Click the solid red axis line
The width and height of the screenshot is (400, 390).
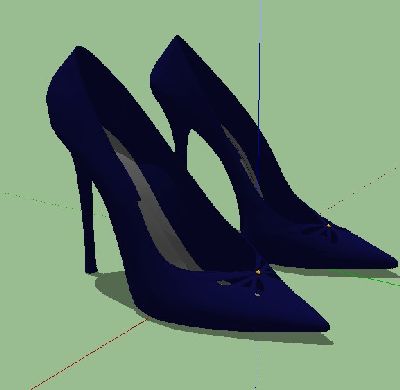89,354
